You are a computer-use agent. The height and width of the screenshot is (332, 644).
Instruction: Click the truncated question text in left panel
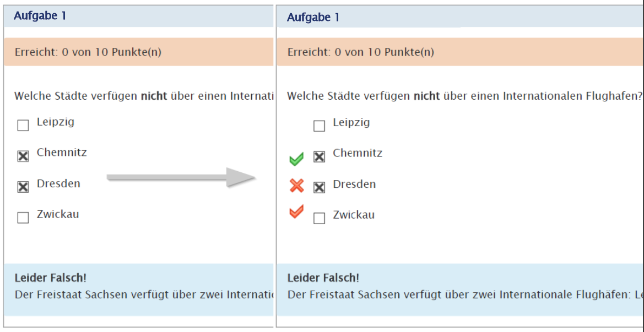pos(144,96)
